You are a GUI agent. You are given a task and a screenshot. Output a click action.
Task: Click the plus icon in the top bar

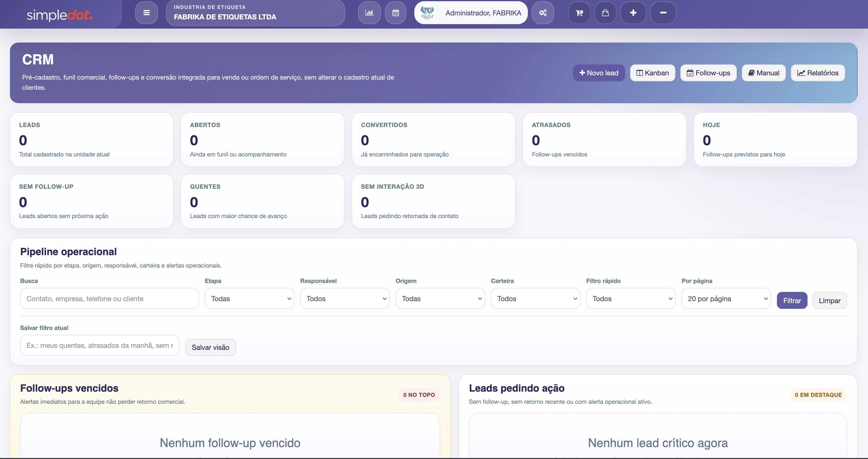[x=633, y=12]
